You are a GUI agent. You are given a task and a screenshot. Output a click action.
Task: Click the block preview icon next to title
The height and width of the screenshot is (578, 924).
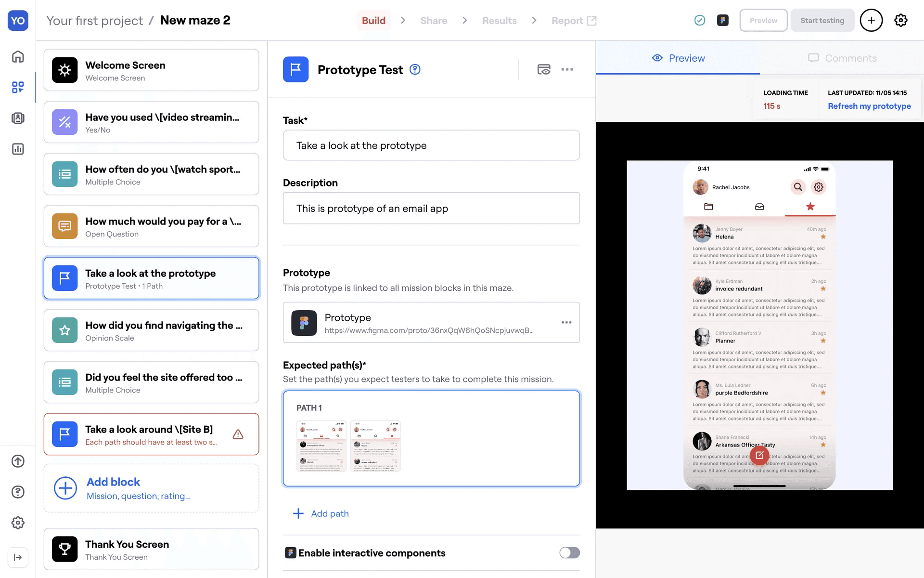544,69
